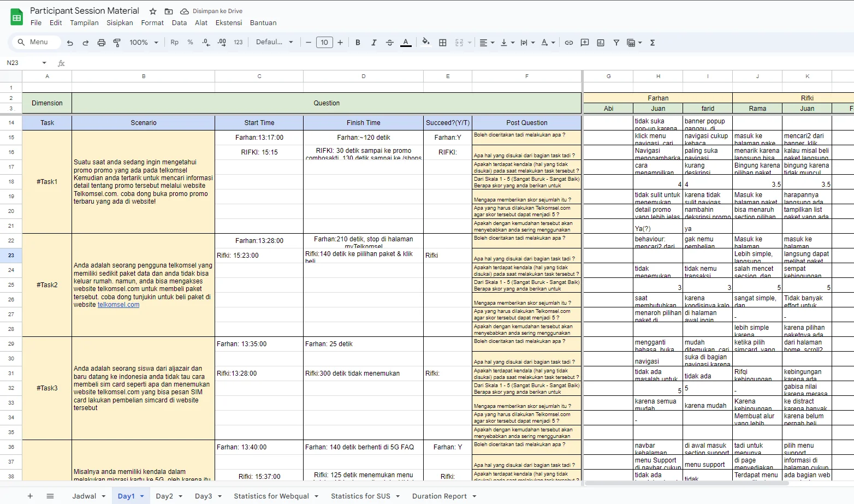Decrease decimal places
The image size is (854, 504).
click(x=206, y=43)
